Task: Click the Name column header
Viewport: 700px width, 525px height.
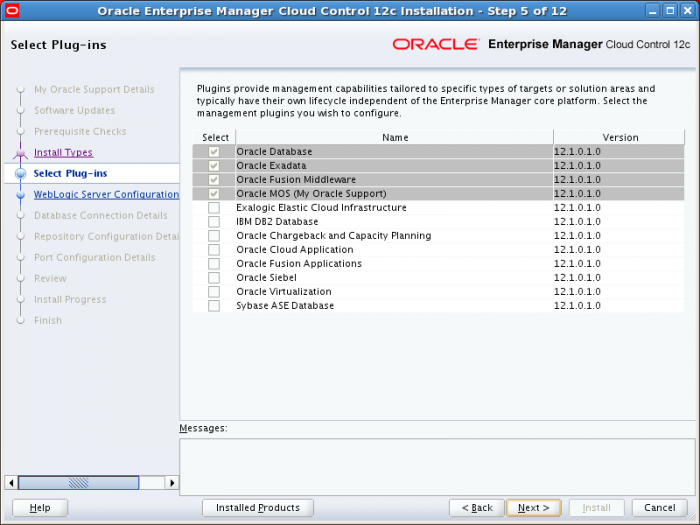Action: pos(395,138)
